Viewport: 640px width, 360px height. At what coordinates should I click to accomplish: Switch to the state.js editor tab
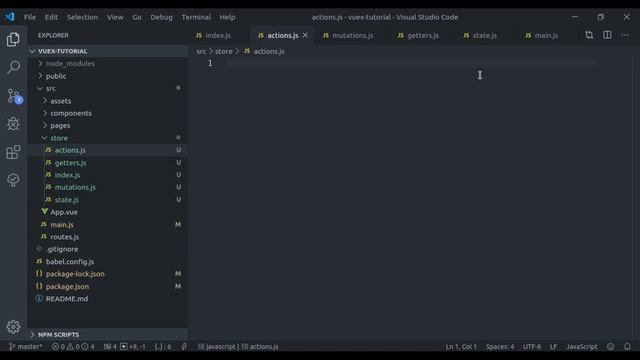484,36
